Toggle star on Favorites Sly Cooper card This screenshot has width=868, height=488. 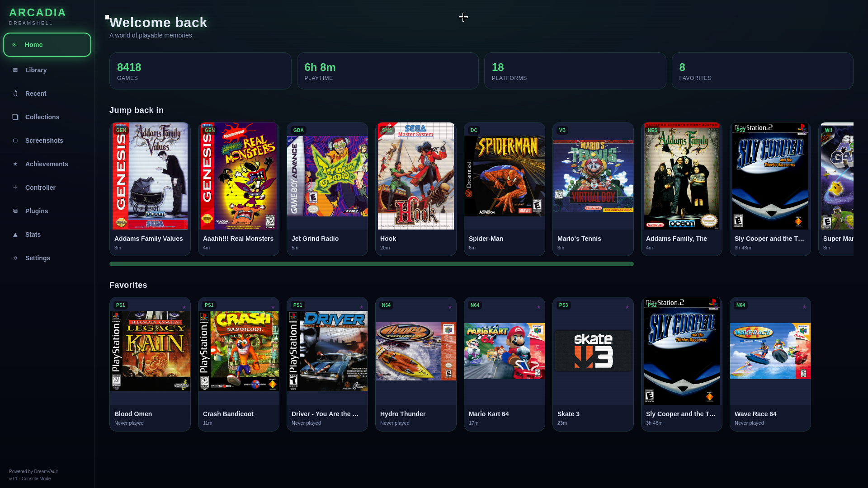coord(716,307)
